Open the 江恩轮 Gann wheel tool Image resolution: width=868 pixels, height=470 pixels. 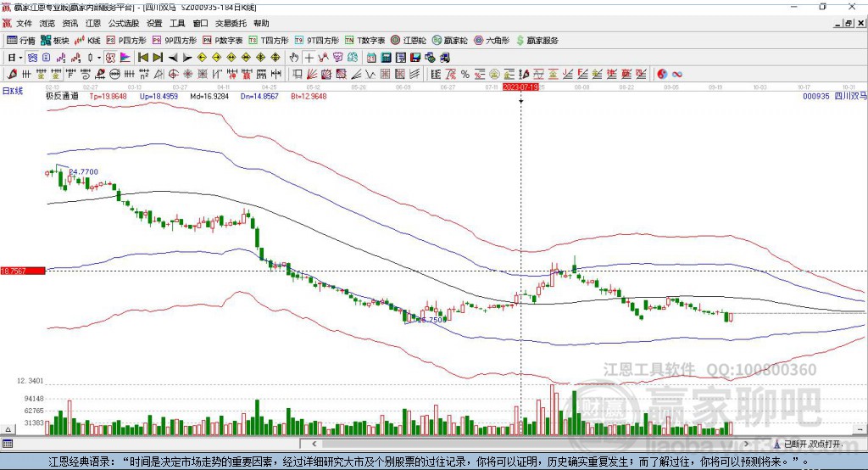click(x=408, y=40)
